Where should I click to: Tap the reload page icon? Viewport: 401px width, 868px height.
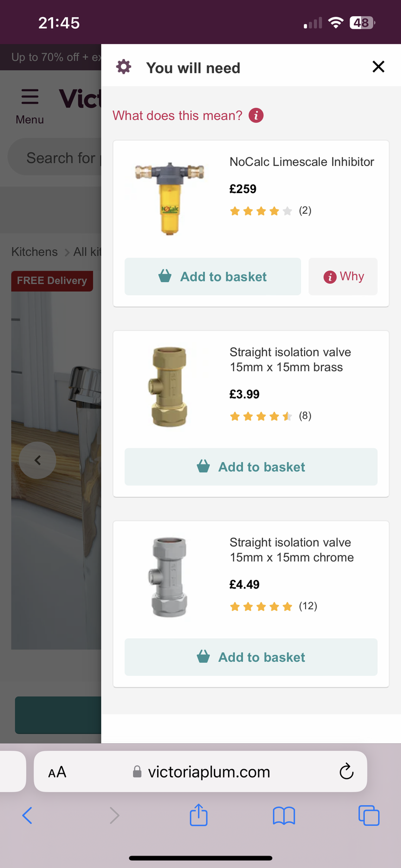coord(346,771)
